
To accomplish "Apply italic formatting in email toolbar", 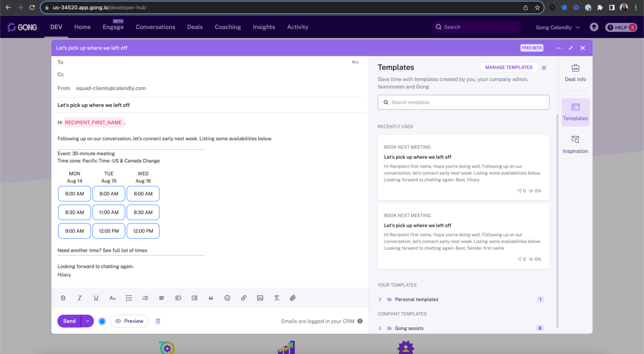I will 79,298.
